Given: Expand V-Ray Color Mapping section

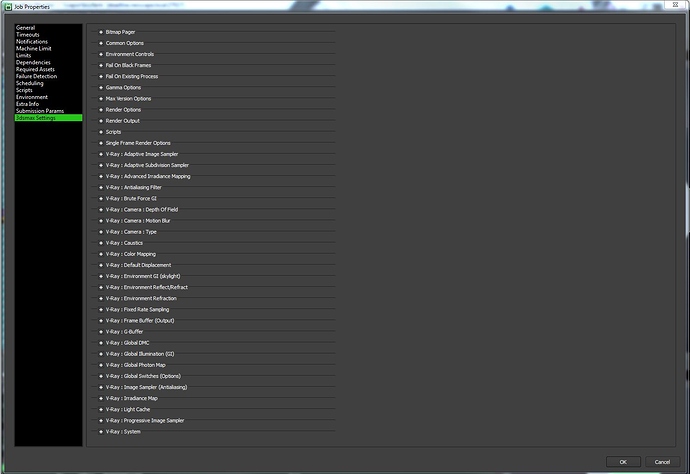Looking at the screenshot, I should coord(130,254).
